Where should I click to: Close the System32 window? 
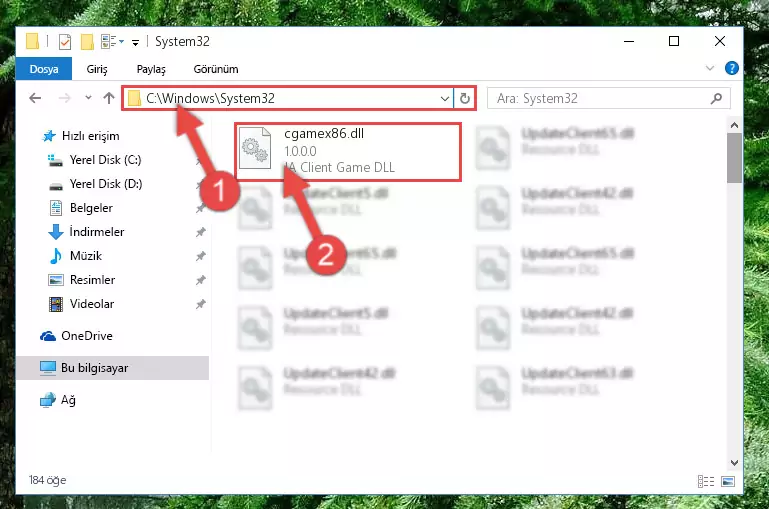tap(719, 42)
